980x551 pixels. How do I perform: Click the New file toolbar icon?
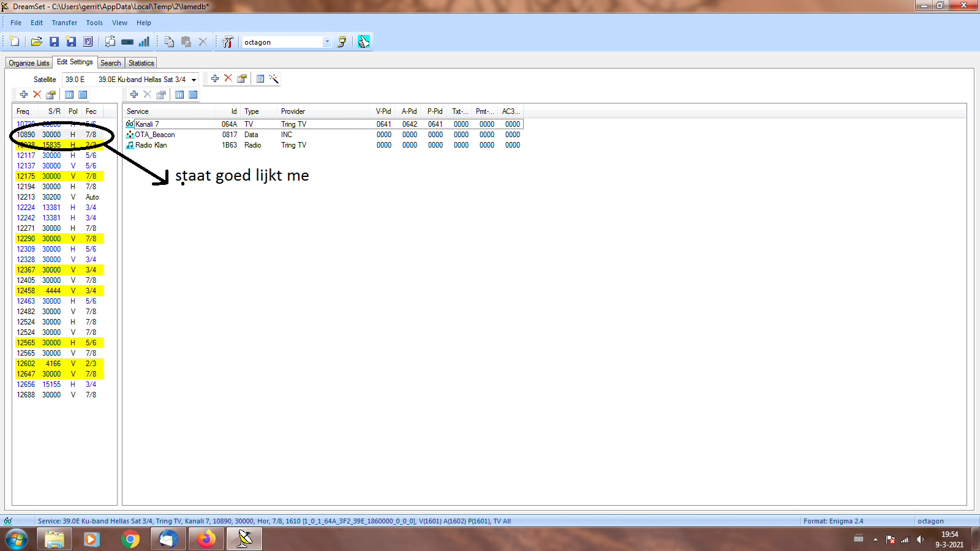click(x=14, y=42)
